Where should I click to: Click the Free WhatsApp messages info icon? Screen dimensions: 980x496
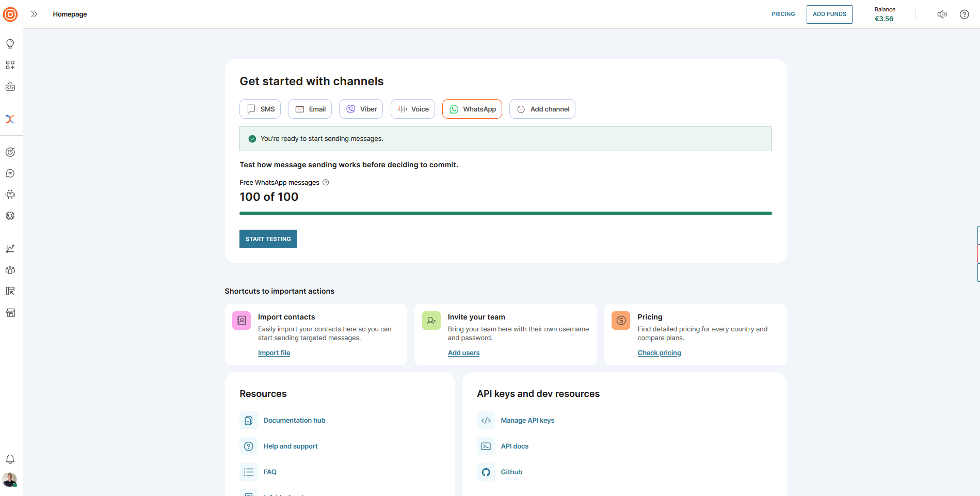tap(326, 182)
